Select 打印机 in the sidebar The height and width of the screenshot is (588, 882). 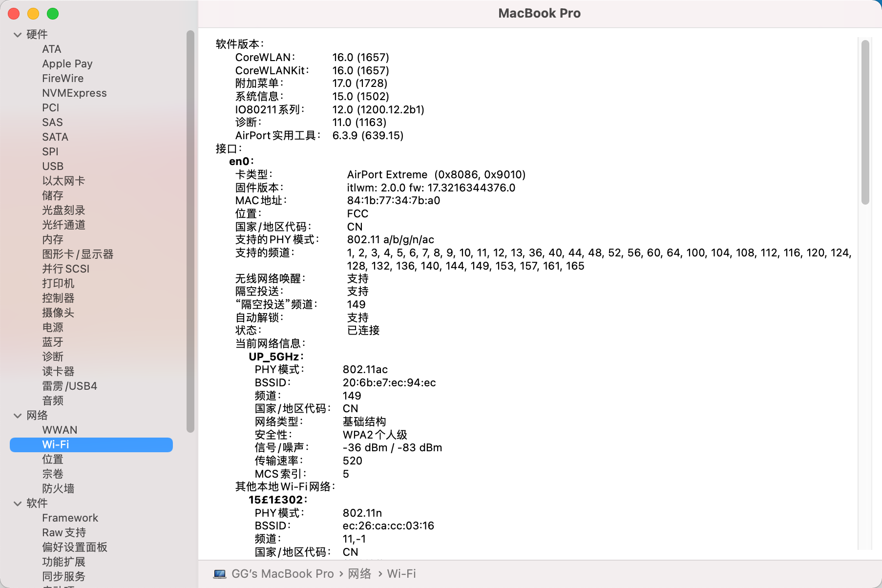click(x=58, y=284)
